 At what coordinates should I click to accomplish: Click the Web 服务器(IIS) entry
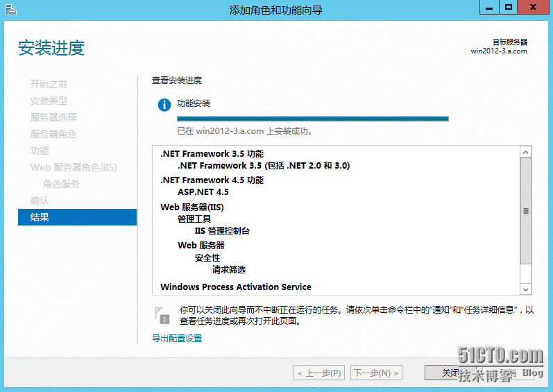(192, 207)
